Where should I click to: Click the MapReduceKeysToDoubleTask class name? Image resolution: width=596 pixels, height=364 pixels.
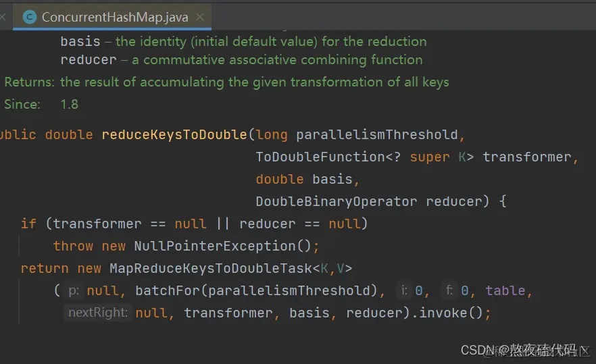click(x=211, y=268)
